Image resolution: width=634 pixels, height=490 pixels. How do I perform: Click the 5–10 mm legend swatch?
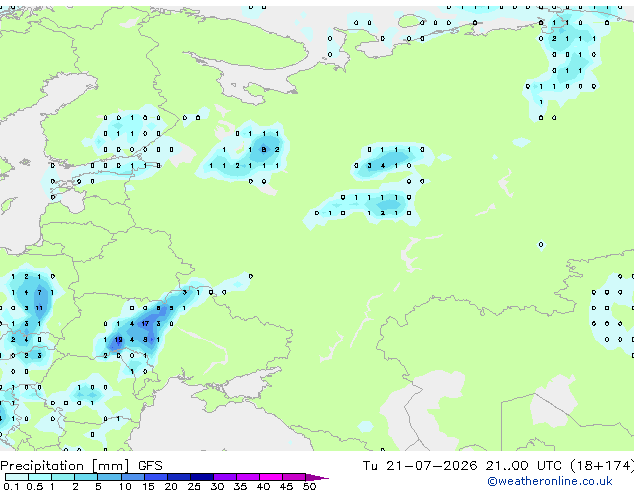pyautogui.click(x=109, y=477)
